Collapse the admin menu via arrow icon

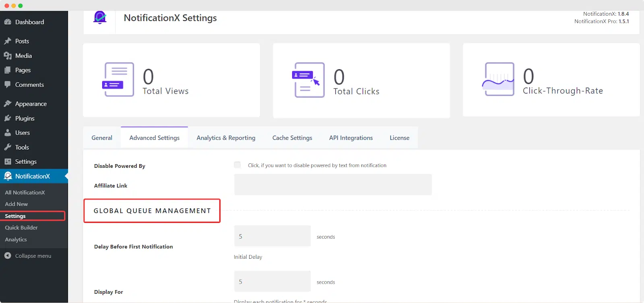pyautogui.click(x=8, y=256)
